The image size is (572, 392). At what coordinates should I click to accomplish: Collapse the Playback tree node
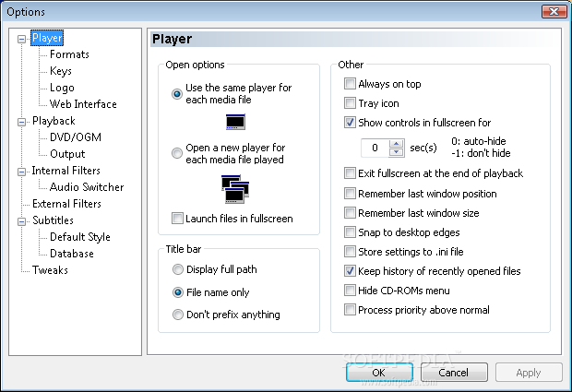21,122
